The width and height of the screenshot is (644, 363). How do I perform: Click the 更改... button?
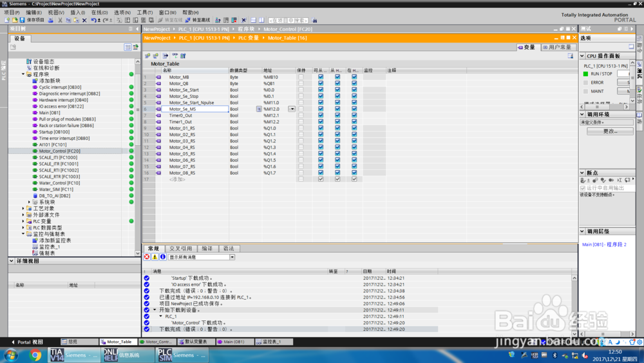pos(610,131)
